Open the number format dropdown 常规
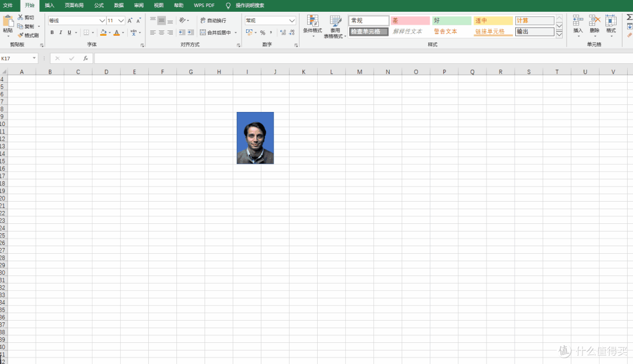Screen dimensions: 633x364 (270, 21)
